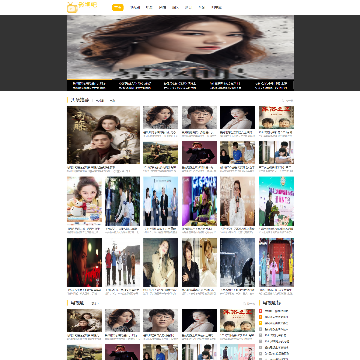Open poster of opera costumes before red gate

coord(276,262)
